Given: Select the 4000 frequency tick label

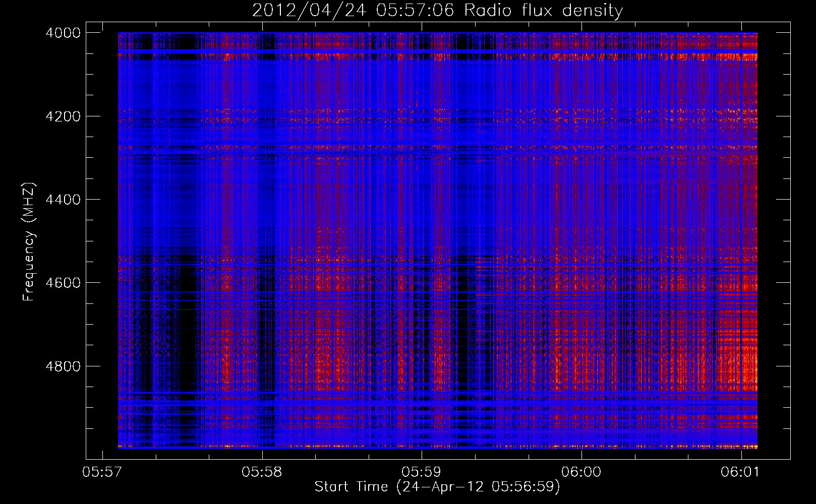Looking at the screenshot, I should coord(63,33).
